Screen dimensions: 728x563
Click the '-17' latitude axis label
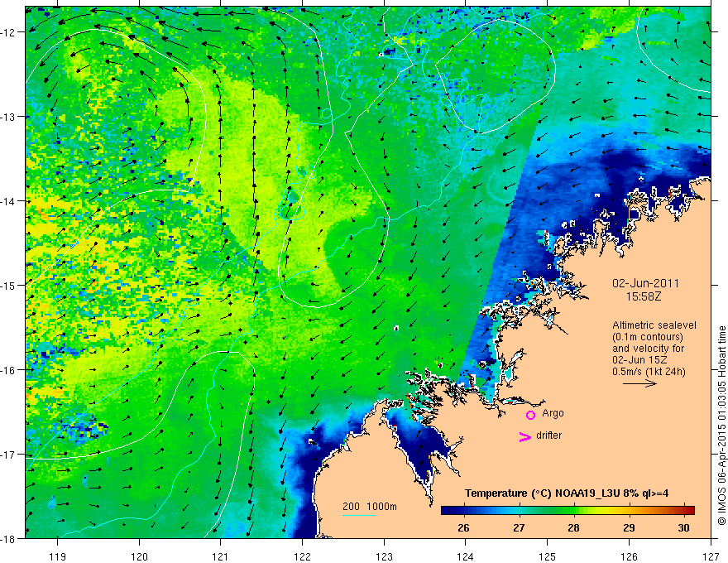click(x=9, y=455)
